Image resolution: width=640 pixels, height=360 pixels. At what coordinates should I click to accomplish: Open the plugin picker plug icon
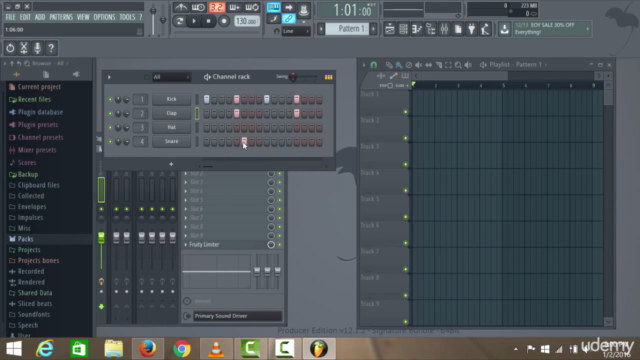(471, 29)
